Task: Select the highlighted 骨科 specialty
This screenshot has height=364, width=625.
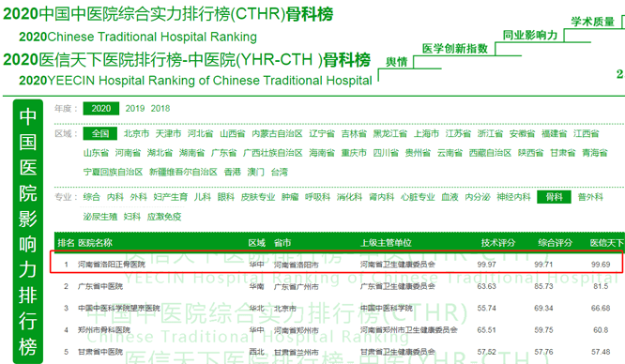Action: [554, 197]
